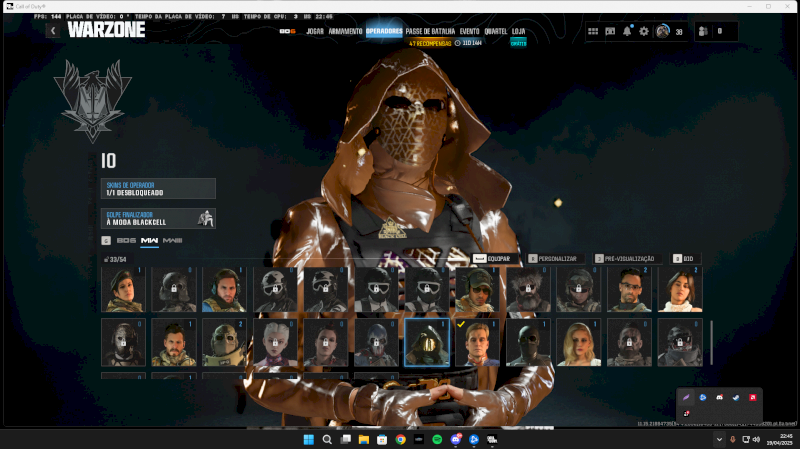Open the BO6 game selector in top menu
800x449 pixels.
(287, 31)
